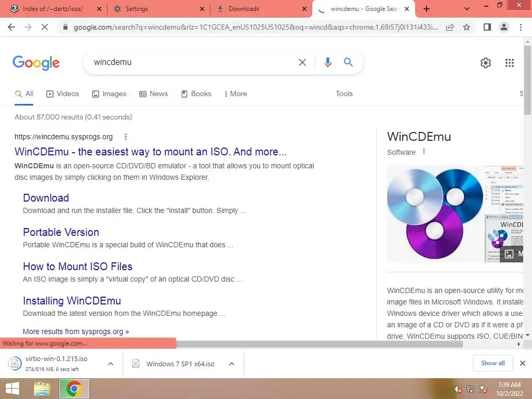Stop loading the page

45,27
